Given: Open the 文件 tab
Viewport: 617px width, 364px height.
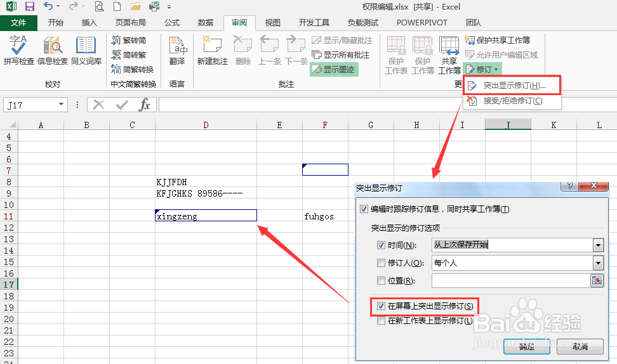Looking at the screenshot, I should (x=18, y=22).
